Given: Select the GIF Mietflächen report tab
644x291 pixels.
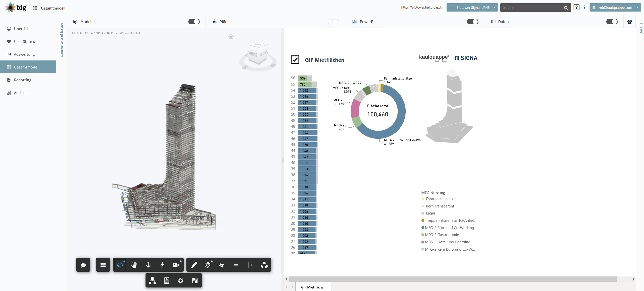Looking at the screenshot, I should click(x=313, y=287).
